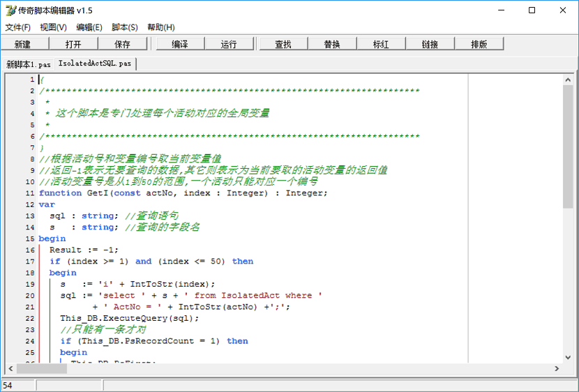This screenshot has width=579, height=392.
Task: Click the vertical scrollbar up arrow
Action: pyautogui.click(x=568, y=80)
